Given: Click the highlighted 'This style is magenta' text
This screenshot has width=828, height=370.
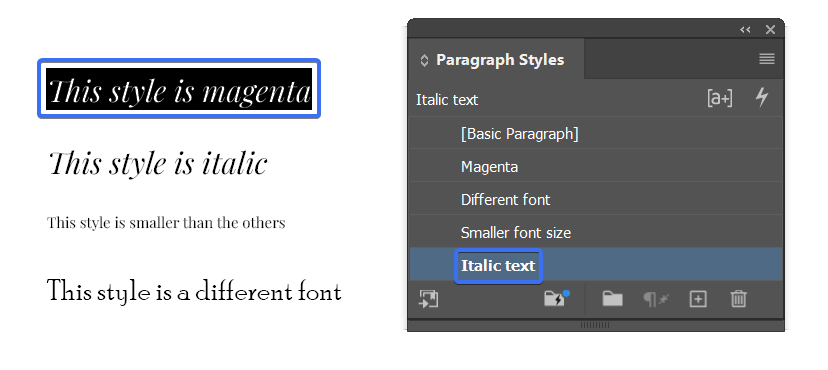Looking at the screenshot, I should [179, 89].
